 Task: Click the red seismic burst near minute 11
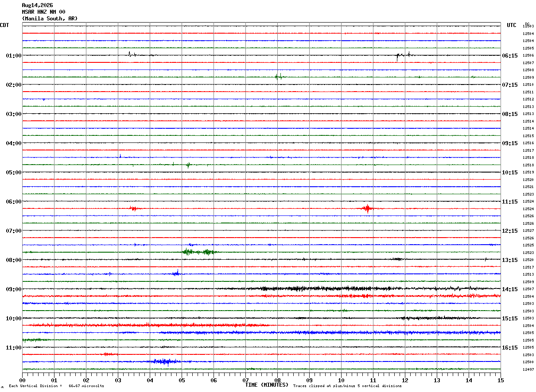[367, 208]
